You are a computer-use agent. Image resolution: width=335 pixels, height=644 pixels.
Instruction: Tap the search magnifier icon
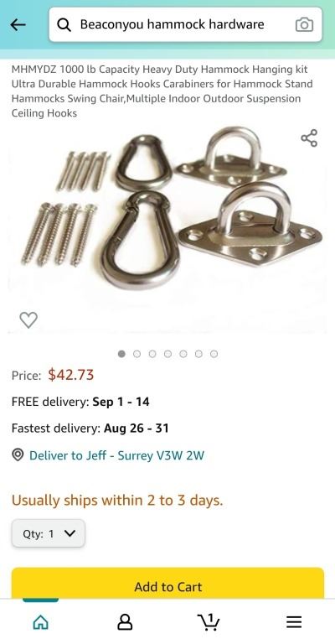64,24
